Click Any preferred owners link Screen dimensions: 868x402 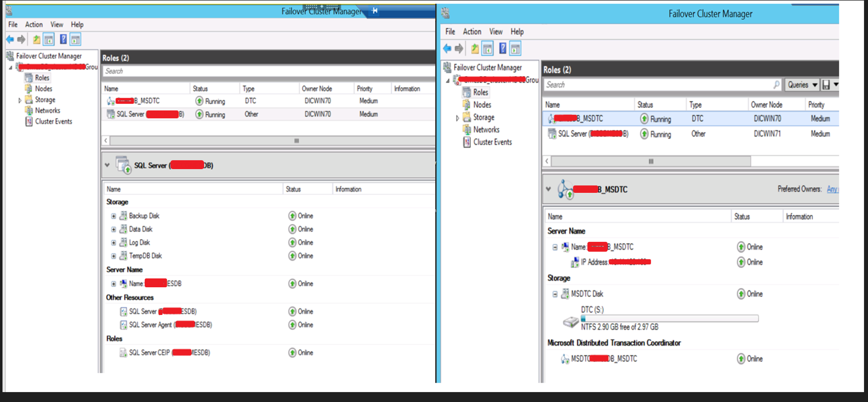pos(832,189)
